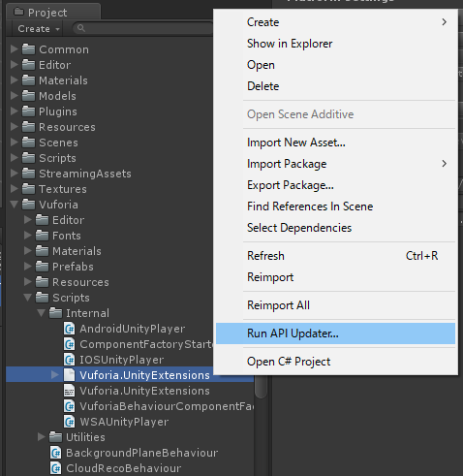Click the Models folder icon
The image size is (463, 476).
28,96
